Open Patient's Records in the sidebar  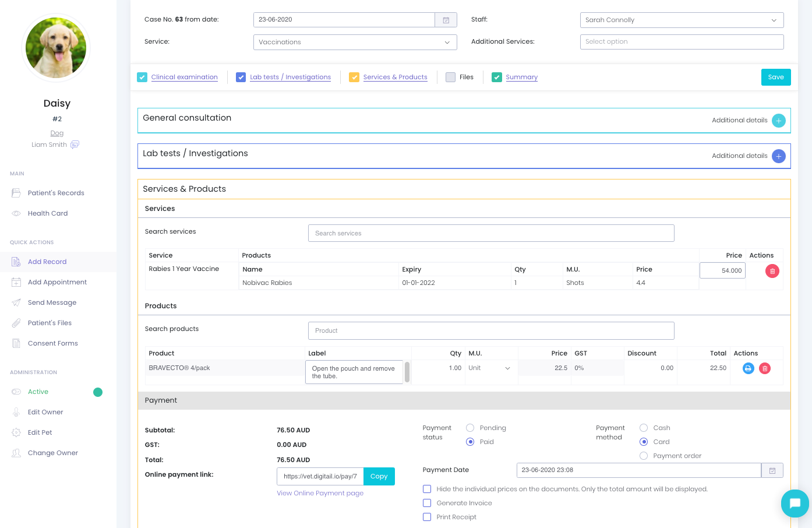56,193
